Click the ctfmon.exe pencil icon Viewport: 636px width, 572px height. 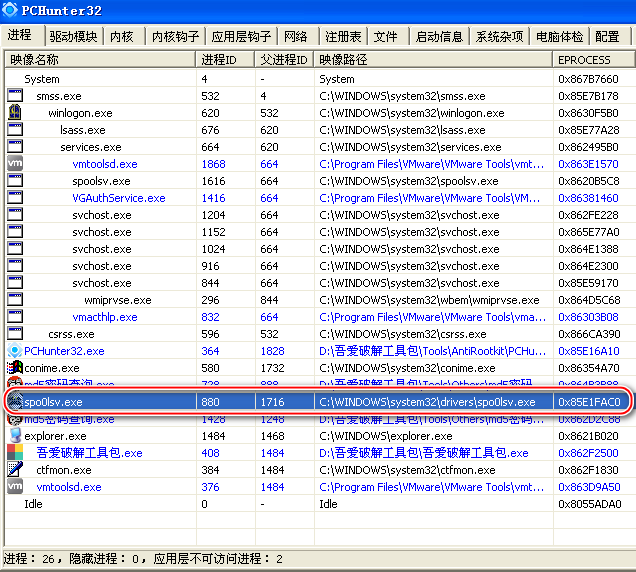point(15,469)
